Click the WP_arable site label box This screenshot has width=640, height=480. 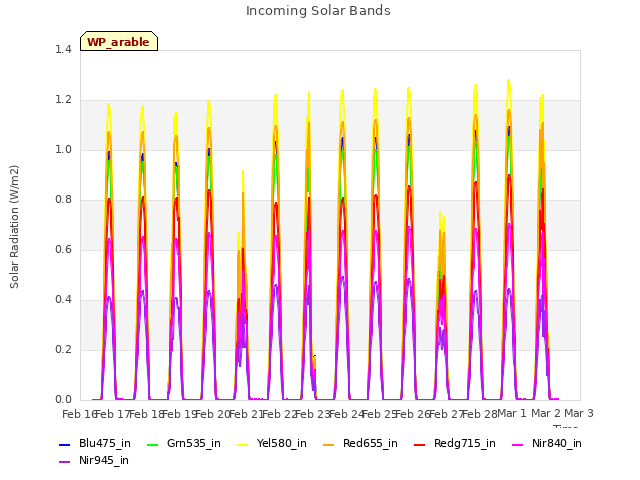[119, 41]
